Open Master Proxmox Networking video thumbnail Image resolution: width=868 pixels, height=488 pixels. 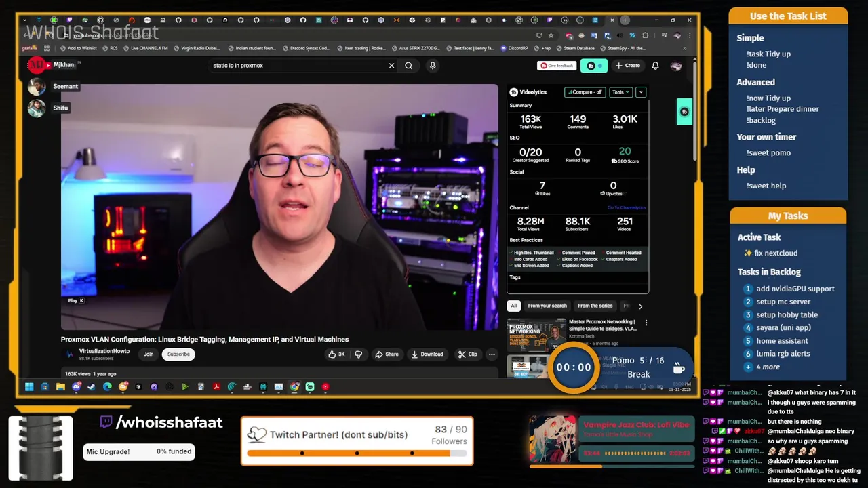point(536,335)
